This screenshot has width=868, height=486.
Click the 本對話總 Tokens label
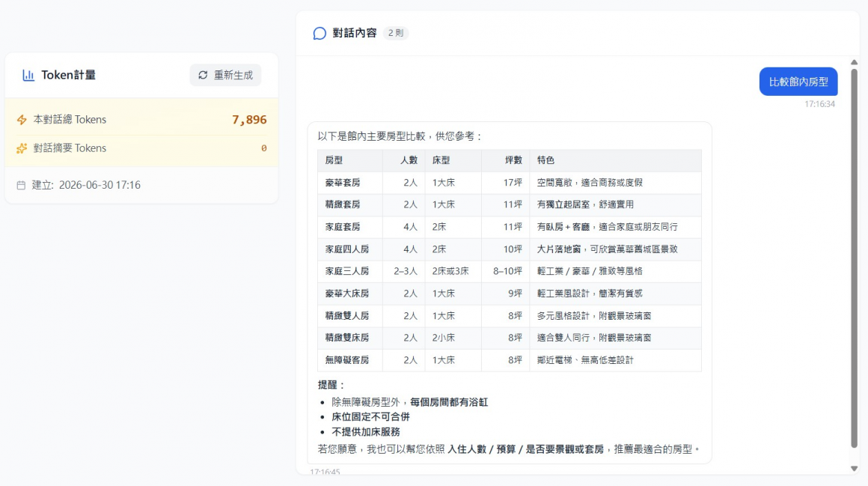(70, 120)
